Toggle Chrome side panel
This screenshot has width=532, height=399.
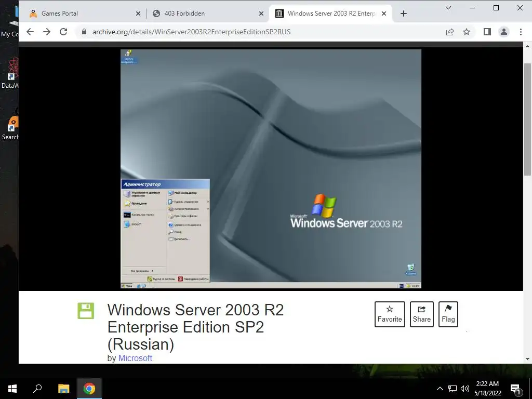487,32
